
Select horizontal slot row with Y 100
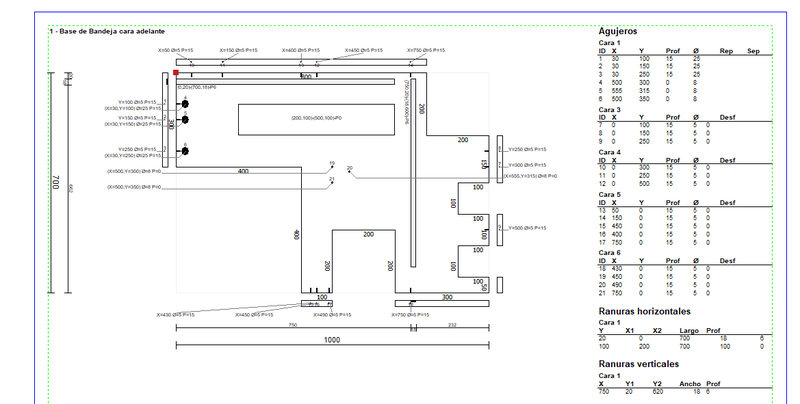[685, 346]
